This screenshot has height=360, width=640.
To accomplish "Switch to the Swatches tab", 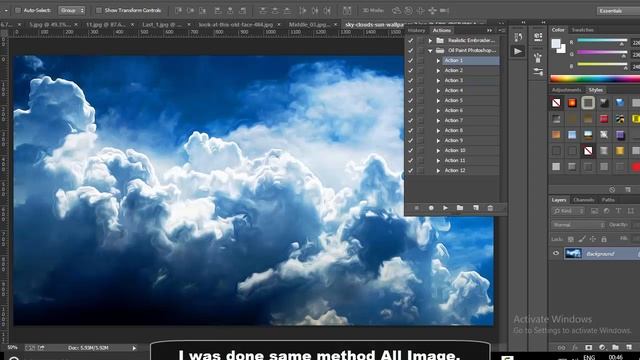I will pyautogui.click(x=582, y=30).
